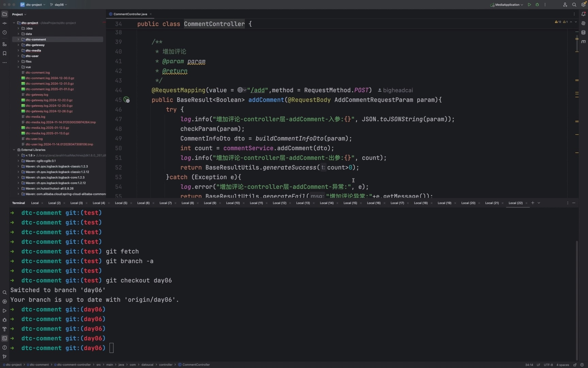Click the UTF-8 file encoding in status bar
Viewport: 588px width, 368px height.
pos(548,365)
